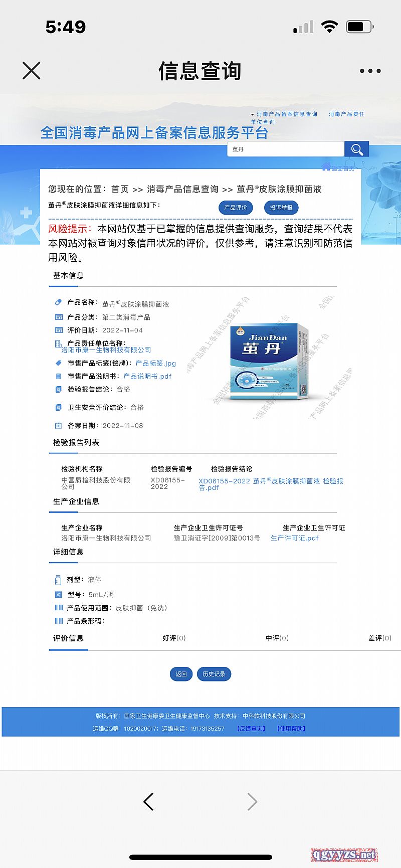The height and width of the screenshot is (868, 401).
Task: Select the 好评(0) tab
Action: point(174,638)
